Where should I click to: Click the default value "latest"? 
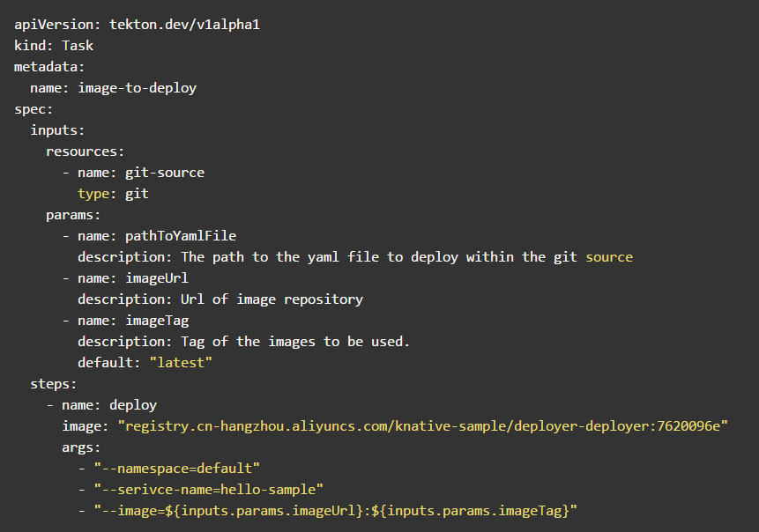[x=181, y=363]
